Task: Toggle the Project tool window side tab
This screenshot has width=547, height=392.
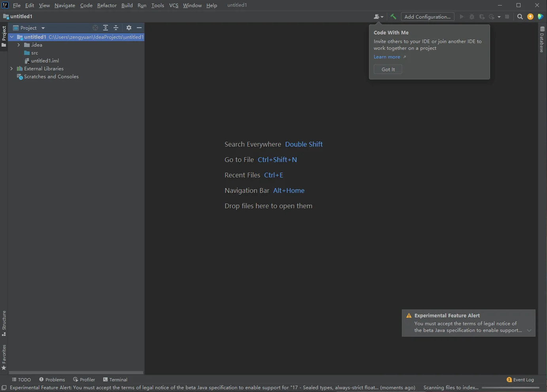Action: (x=4, y=36)
